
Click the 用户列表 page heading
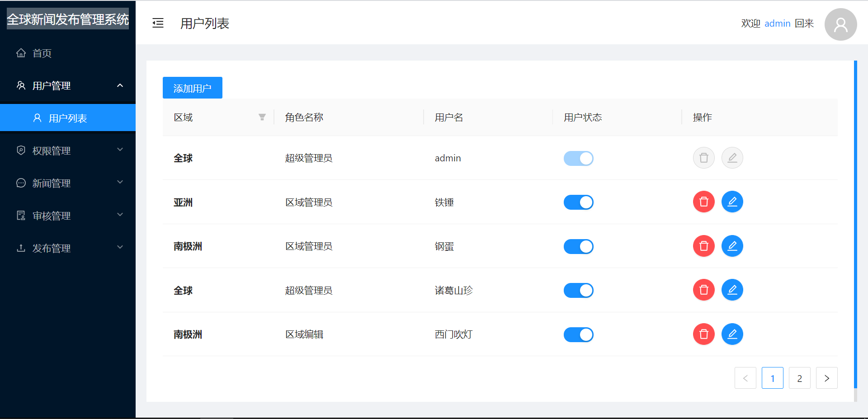[205, 23]
